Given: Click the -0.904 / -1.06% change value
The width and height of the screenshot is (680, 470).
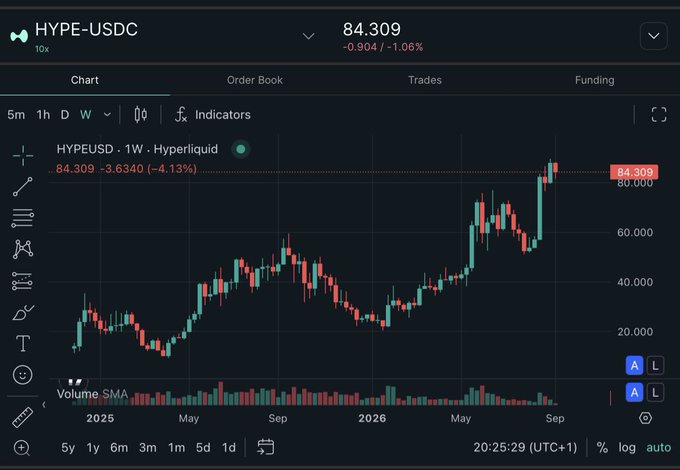Looking at the screenshot, I should coord(383,47).
